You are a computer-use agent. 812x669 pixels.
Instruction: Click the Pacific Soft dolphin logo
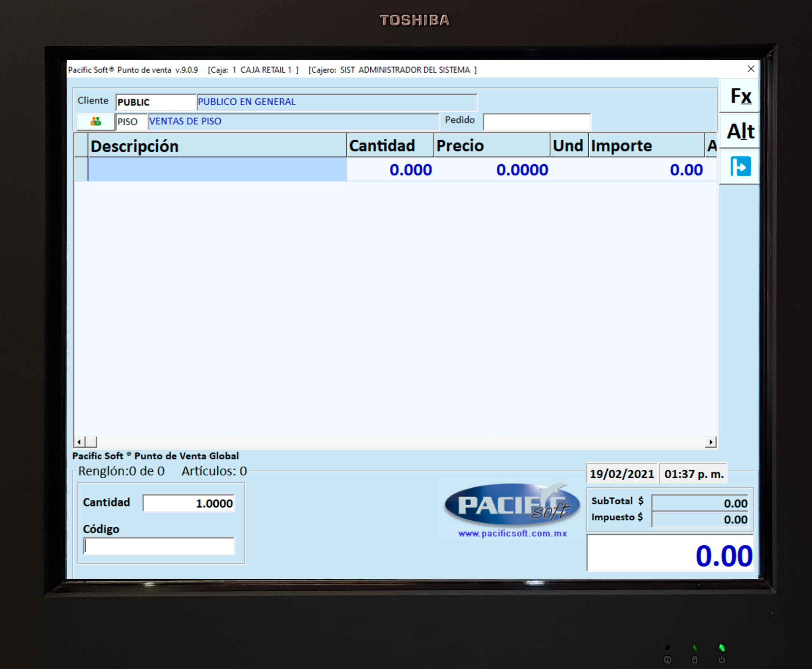point(512,505)
